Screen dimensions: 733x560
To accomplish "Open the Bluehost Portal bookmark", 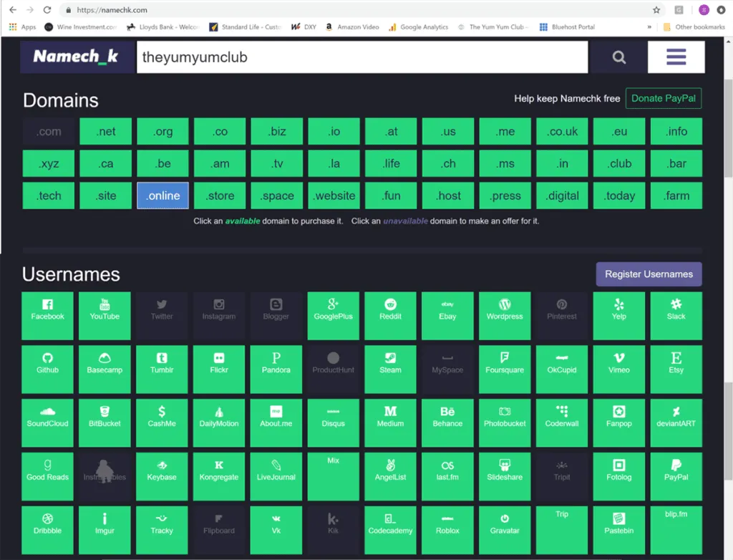I will click(x=567, y=27).
